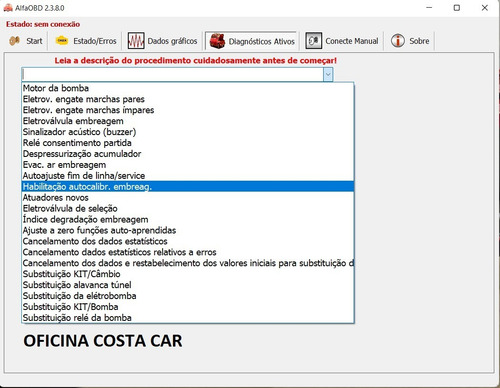This screenshot has width=500, height=388.
Task: Choose 'Substituição alavanca túnel'
Action: click(188, 285)
